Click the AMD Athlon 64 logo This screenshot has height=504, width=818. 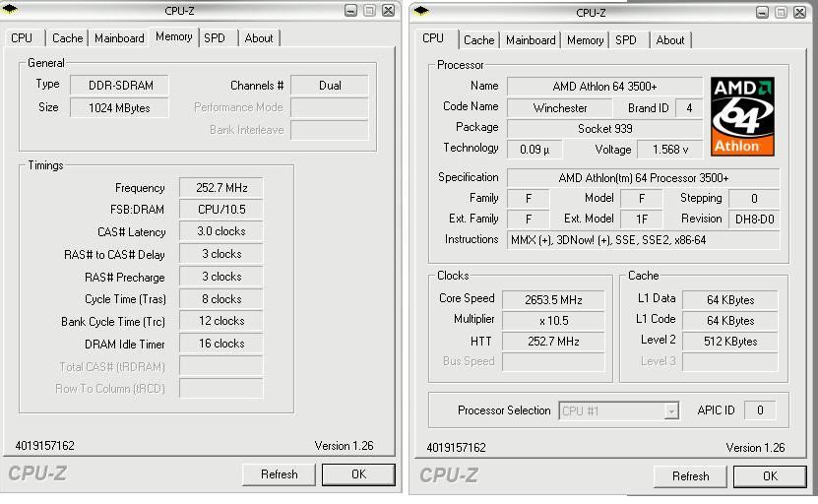[742, 116]
